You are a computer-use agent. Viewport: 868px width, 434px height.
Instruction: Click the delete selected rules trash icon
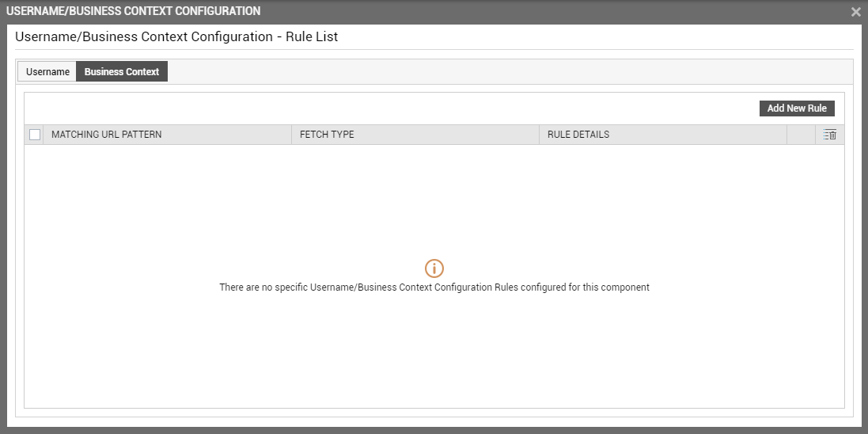click(830, 135)
